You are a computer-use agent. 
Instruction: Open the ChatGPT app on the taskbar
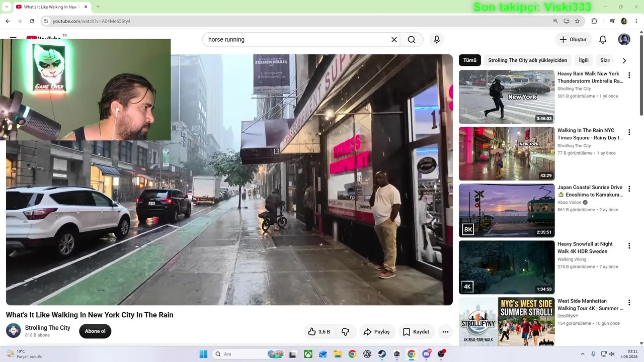(367, 354)
